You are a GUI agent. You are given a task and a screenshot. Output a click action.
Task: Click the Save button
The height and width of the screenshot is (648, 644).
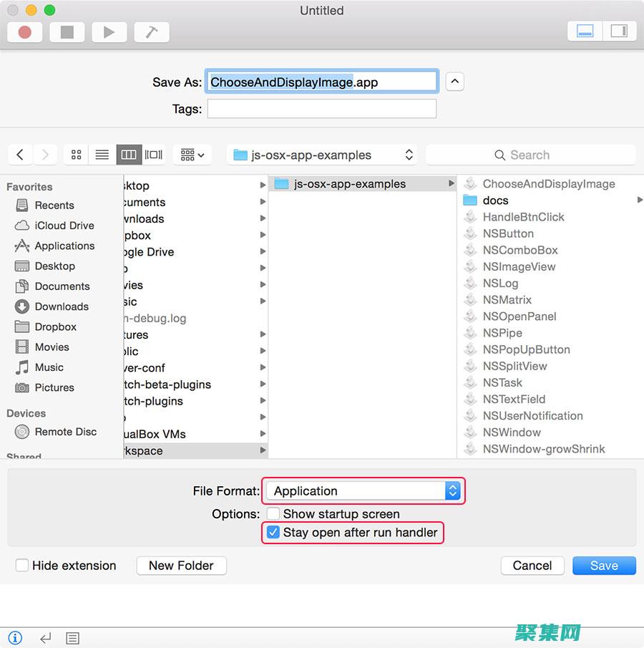604,566
